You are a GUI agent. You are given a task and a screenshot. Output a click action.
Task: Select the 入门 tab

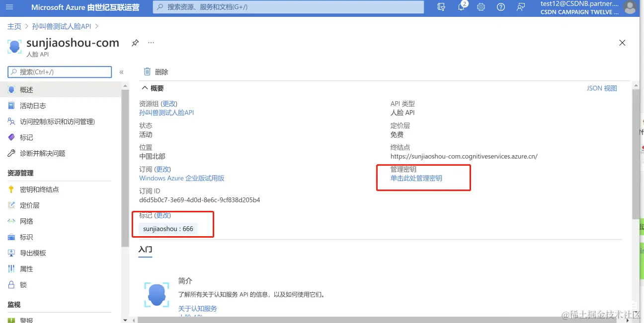coord(145,250)
